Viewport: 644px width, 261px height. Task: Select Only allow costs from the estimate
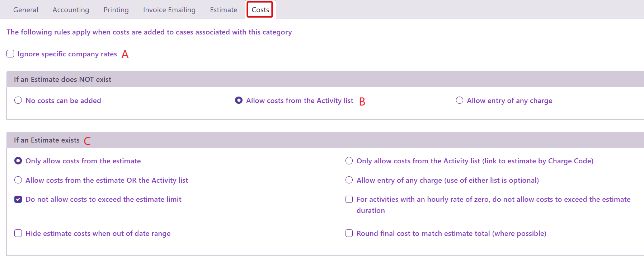pos(18,161)
